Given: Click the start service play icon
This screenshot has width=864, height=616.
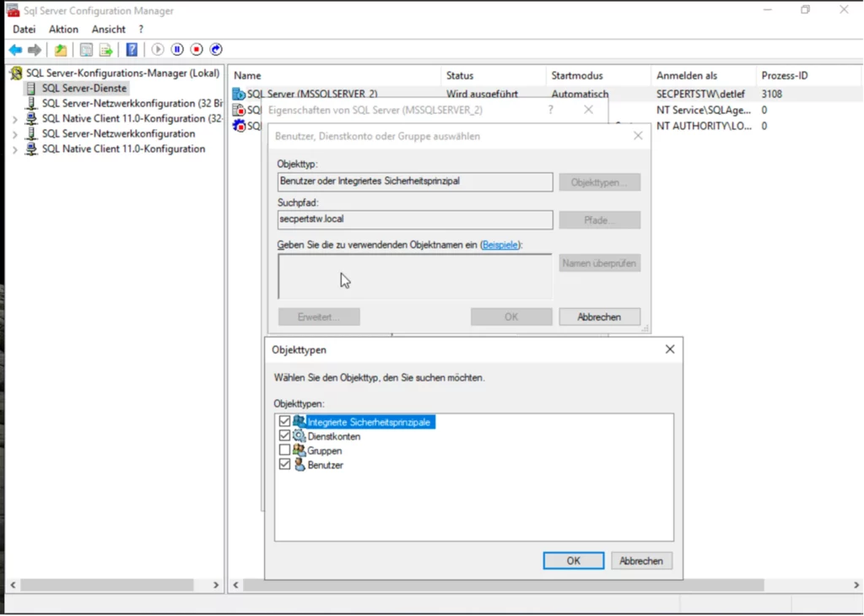Looking at the screenshot, I should point(158,50).
